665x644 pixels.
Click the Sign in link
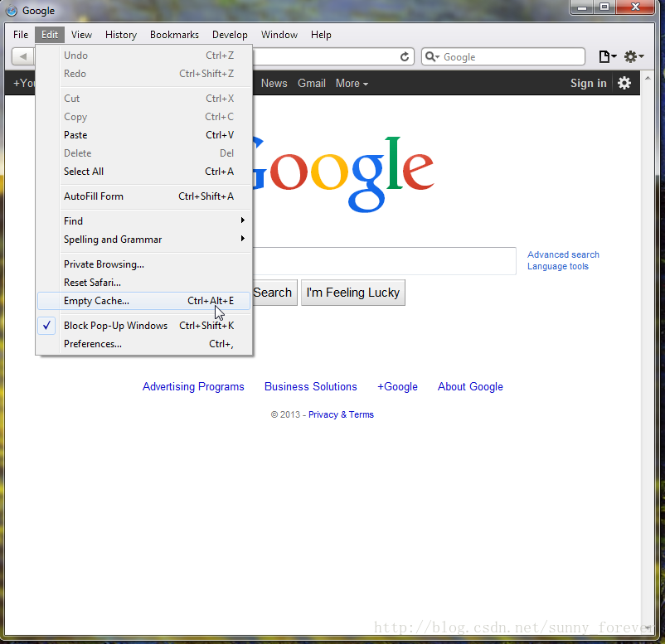(x=588, y=83)
